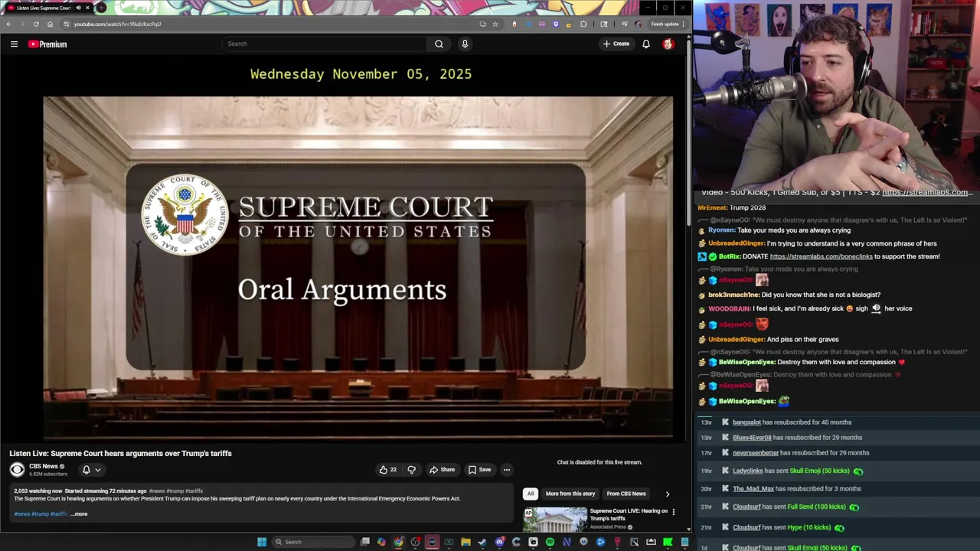Activate voice search microphone

pos(465,44)
